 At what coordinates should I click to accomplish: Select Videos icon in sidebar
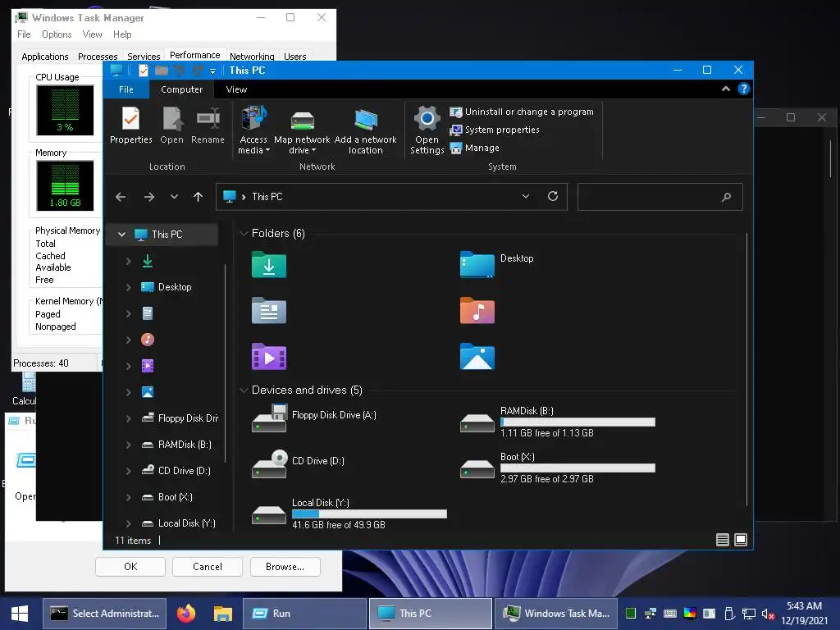pyautogui.click(x=148, y=366)
